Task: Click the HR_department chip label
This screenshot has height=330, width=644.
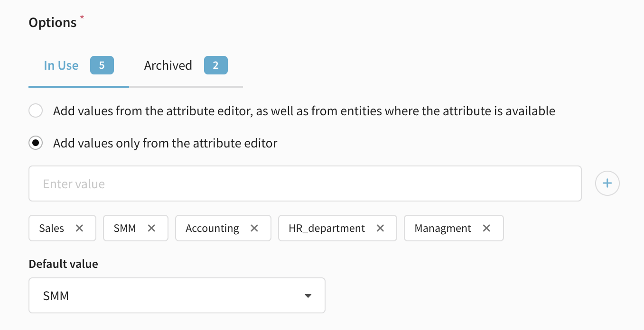Action: [x=327, y=228]
